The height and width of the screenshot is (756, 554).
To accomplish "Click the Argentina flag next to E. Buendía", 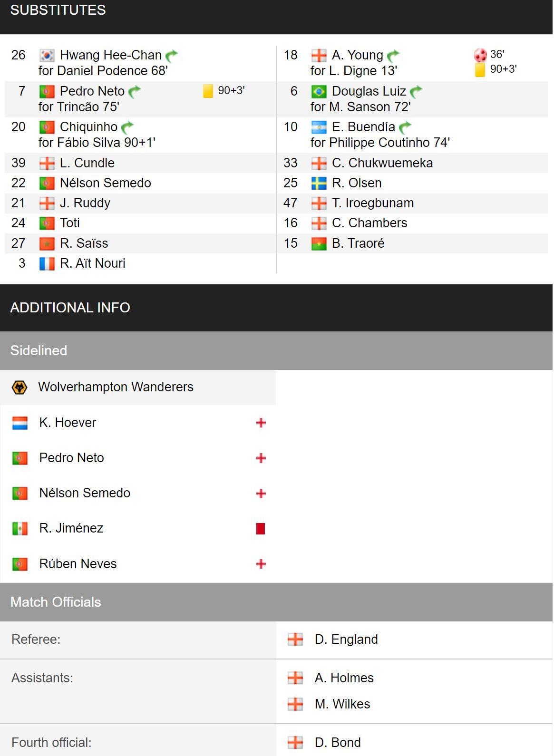I will coord(319,127).
